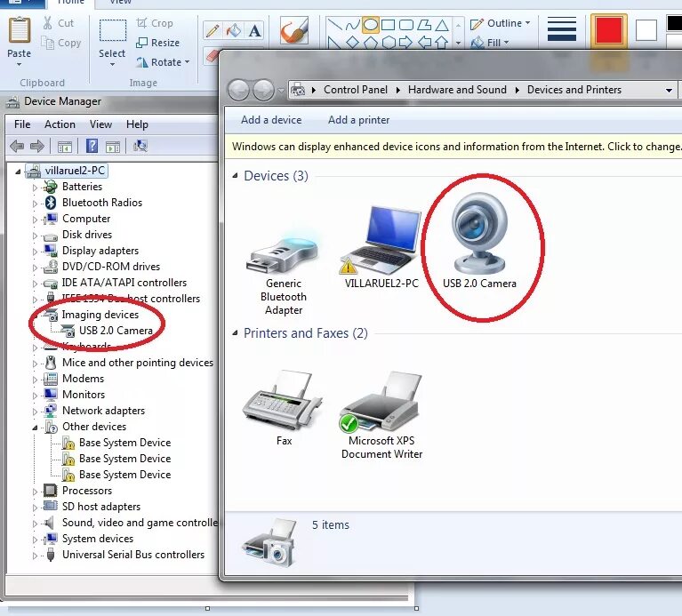The image size is (682, 616).
Task: Select the Pencil tool in Paint
Action: 213,30
